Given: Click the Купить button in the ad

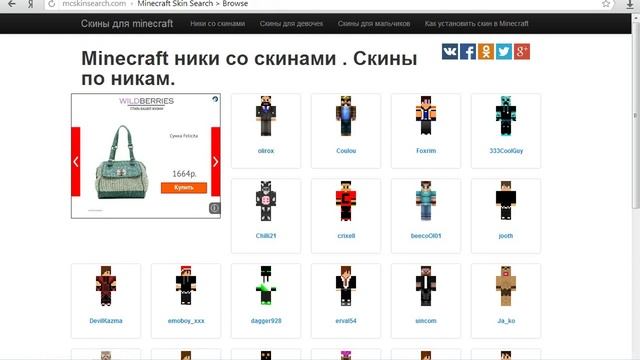Looking at the screenshot, I should (184, 188).
